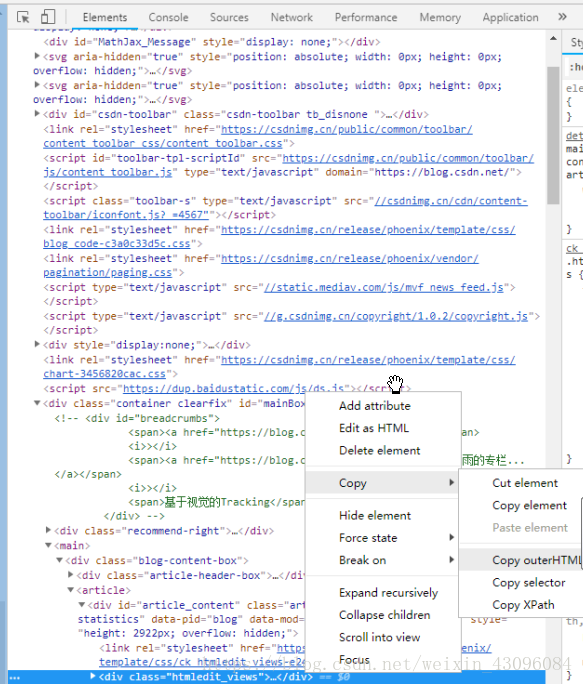Expand the recommend-right div

click(x=48, y=530)
